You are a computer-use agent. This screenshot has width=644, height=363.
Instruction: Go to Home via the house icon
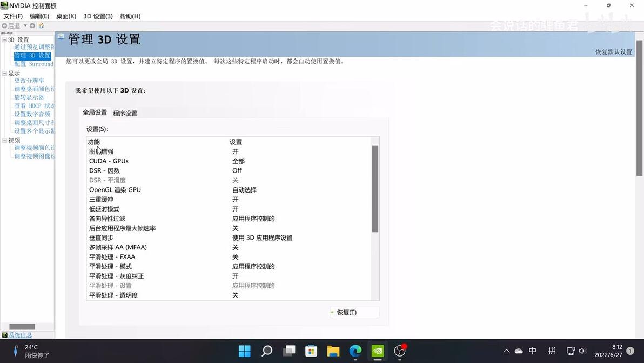[x=41, y=25]
